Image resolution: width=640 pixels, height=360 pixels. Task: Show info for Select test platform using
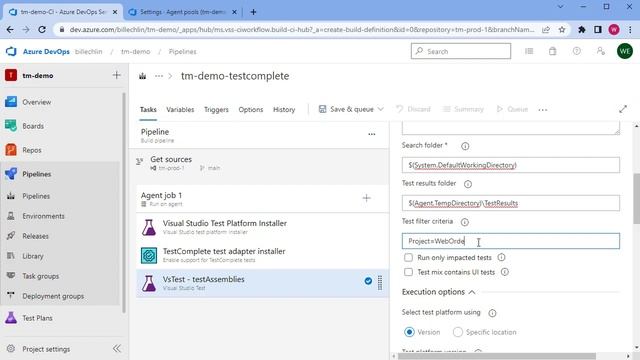coord(492,313)
